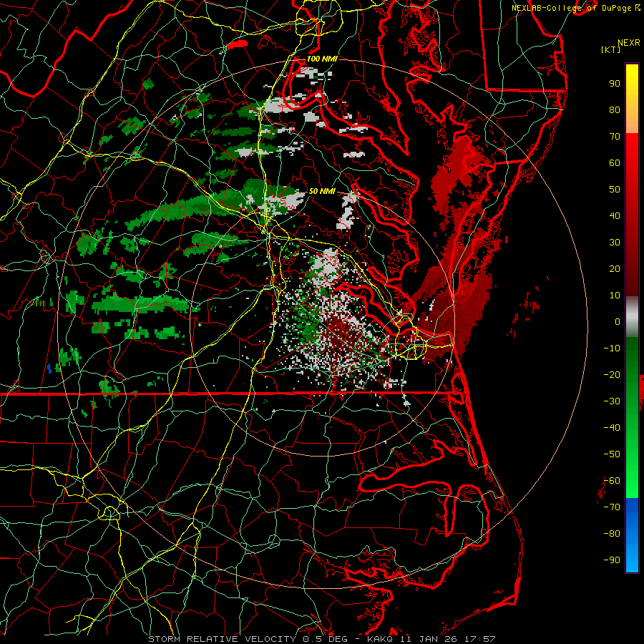Click the 90 value on velocity scale
Screen dimensions: 644x644
pos(615,84)
